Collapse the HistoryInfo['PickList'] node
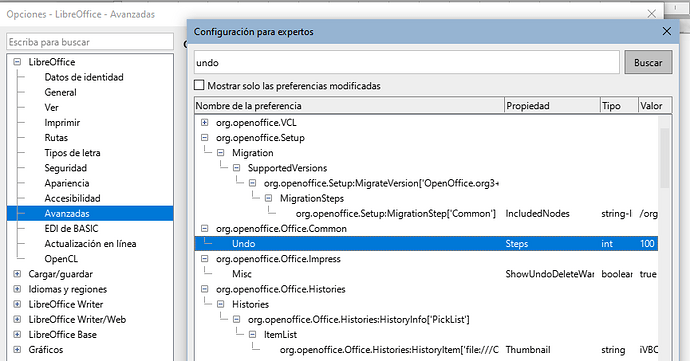The height and width of the screenshot is (361, 690). 236,319
